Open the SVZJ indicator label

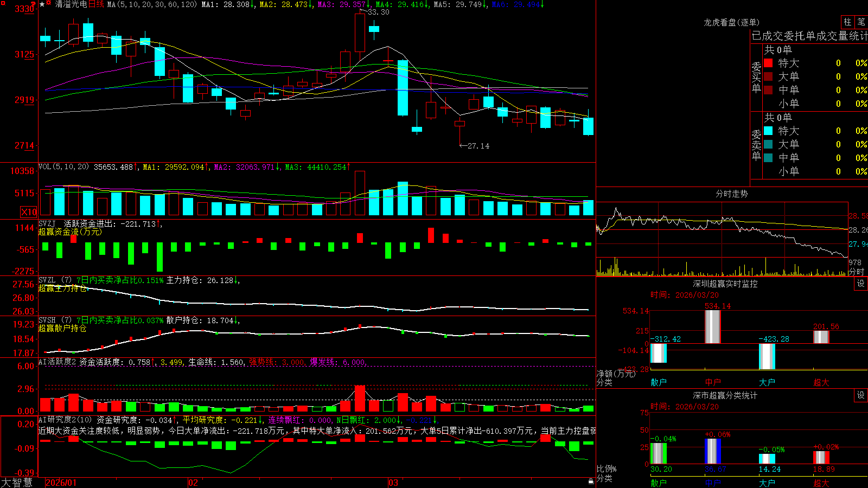coord(47,223)
